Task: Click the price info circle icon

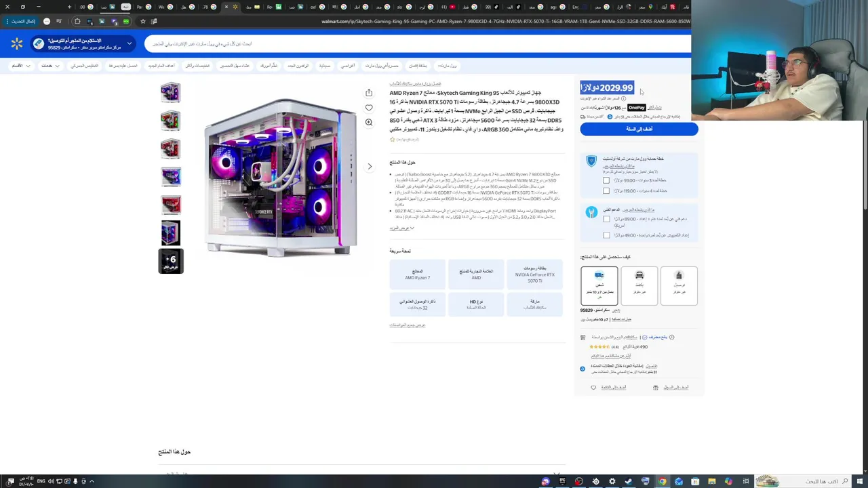Action: point(624,99)
